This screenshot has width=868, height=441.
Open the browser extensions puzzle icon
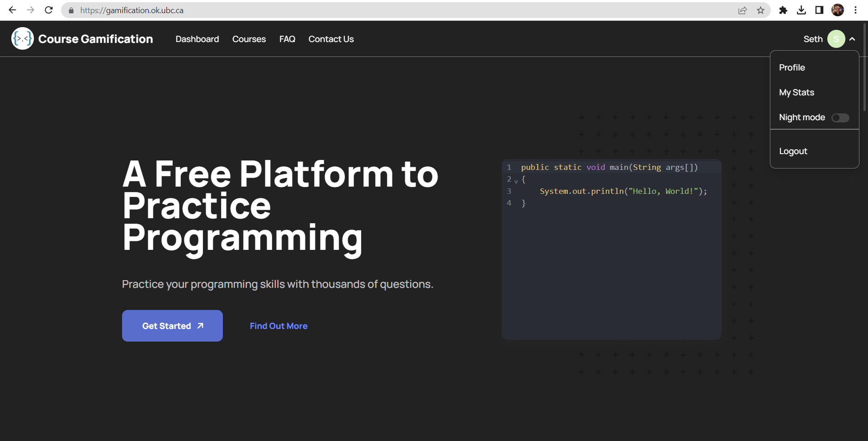pos(783,10)
